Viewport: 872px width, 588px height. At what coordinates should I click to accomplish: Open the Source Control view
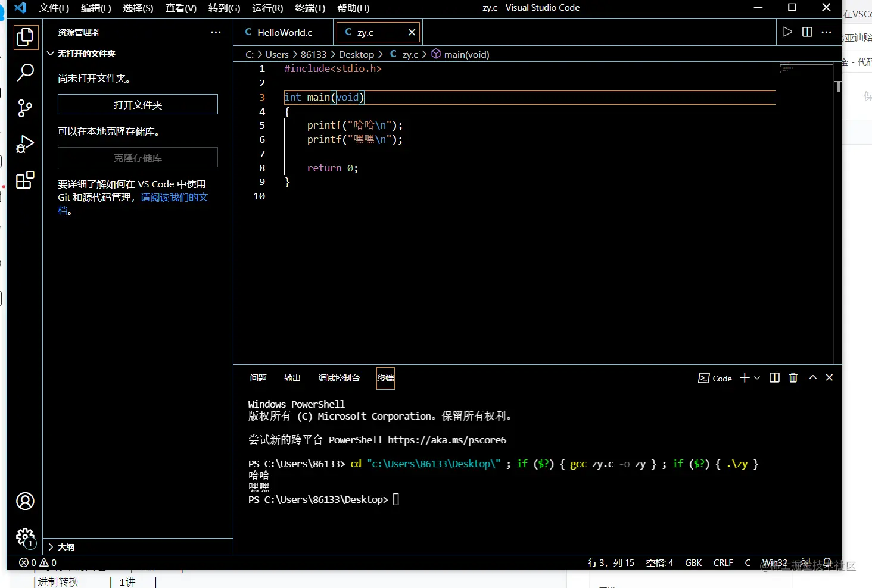click(x=25, y=108)
